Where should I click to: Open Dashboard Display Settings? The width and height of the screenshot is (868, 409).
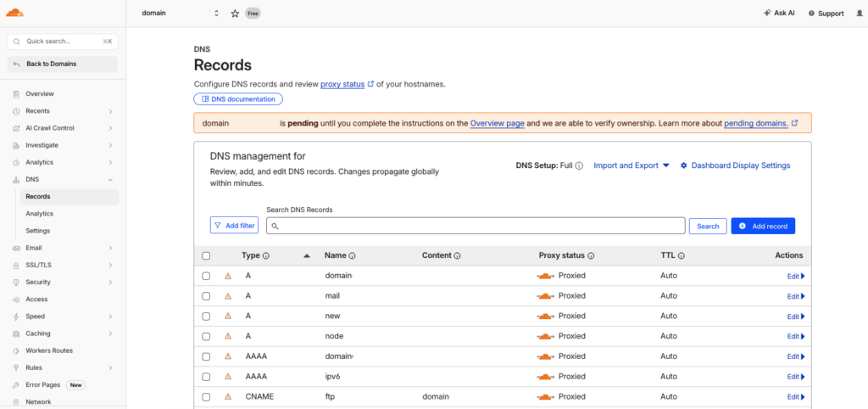point(735,165)
